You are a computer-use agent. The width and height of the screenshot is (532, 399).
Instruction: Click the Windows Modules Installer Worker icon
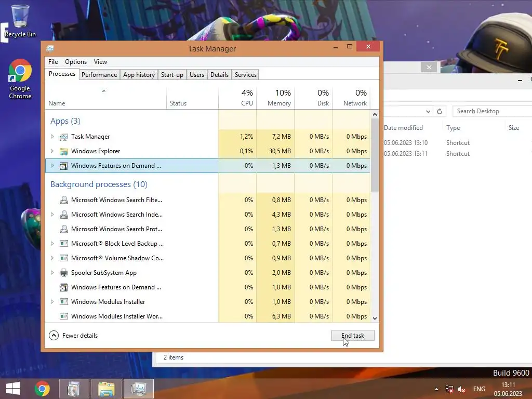click(63, 316)
